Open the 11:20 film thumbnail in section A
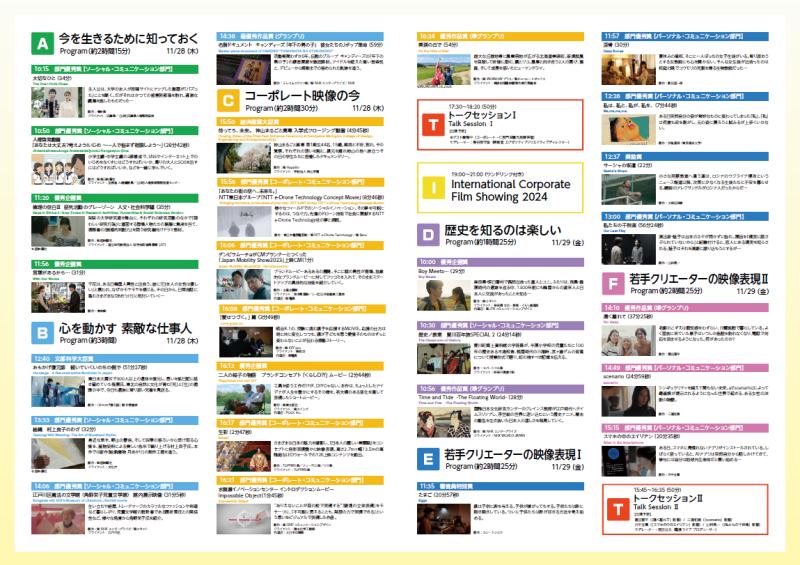Viewport: 800px width, 565px height. pyautogui.click(x=58, y=231)
